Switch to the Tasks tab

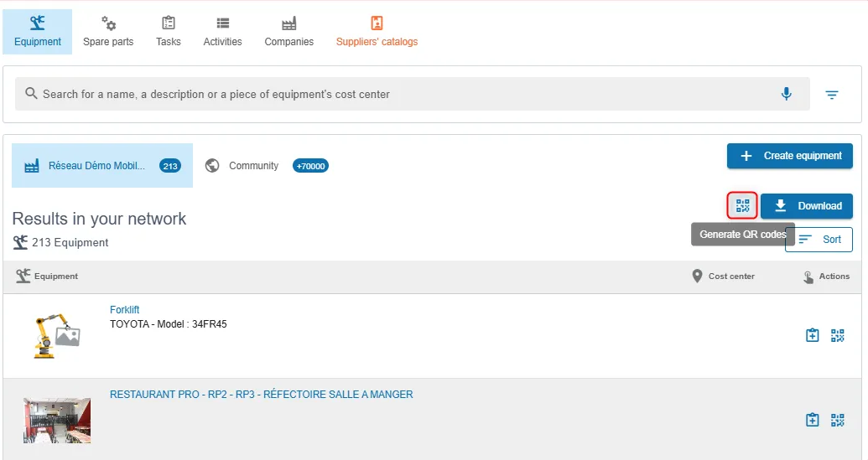[x=169, y=32]
